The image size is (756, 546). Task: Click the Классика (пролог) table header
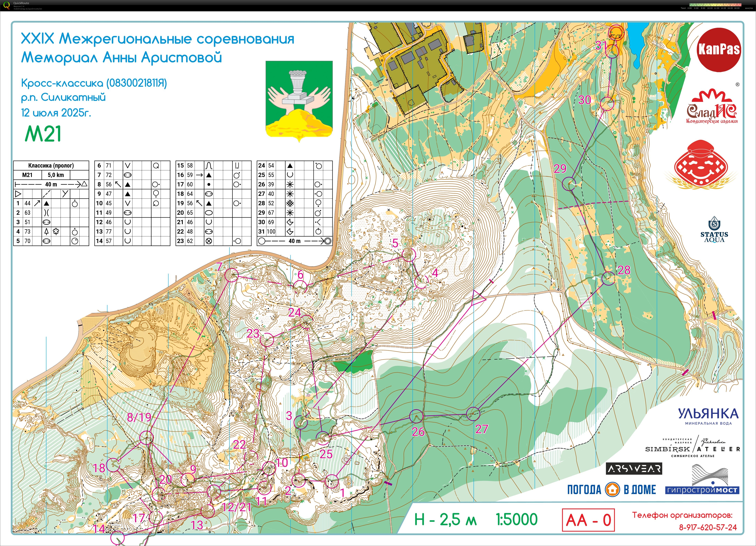pos(51,165)
